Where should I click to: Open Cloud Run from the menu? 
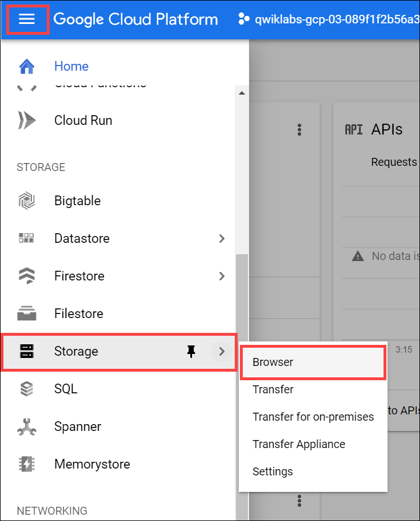(x=83, y=120)
